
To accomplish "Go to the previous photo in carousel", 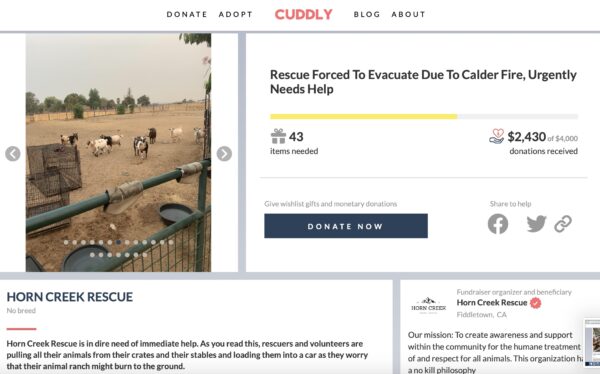I will click(13, 154).
